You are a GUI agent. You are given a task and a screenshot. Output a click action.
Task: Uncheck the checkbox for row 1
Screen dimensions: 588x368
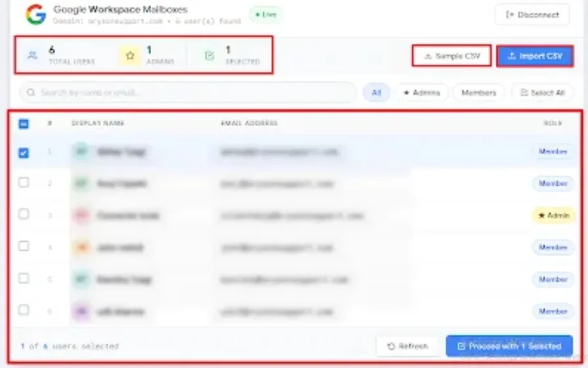click(x=24, y=153)
